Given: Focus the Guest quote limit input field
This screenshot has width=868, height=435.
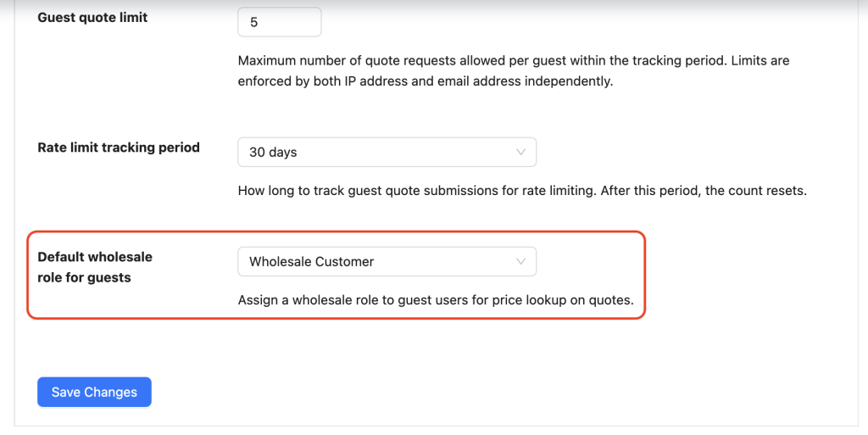Looking at the screenshot, I should pyautogui.click(x=280, y=22).
